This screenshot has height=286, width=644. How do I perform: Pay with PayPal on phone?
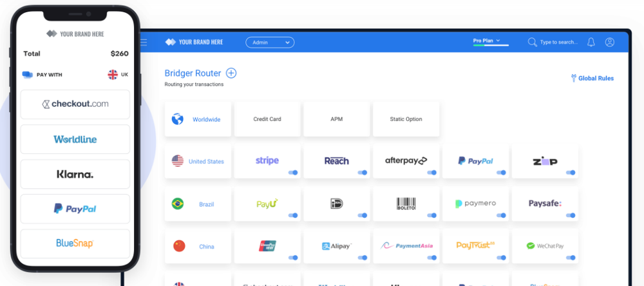pos(75,209)
